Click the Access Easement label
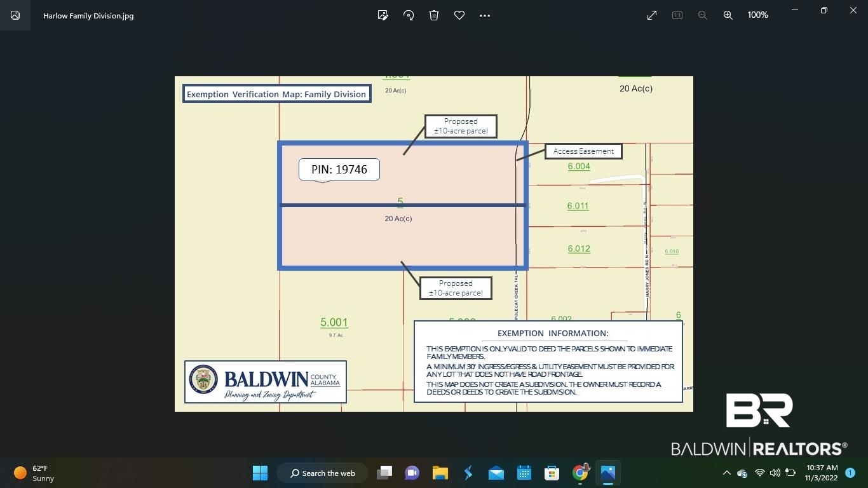 click(x=583, y=151)
